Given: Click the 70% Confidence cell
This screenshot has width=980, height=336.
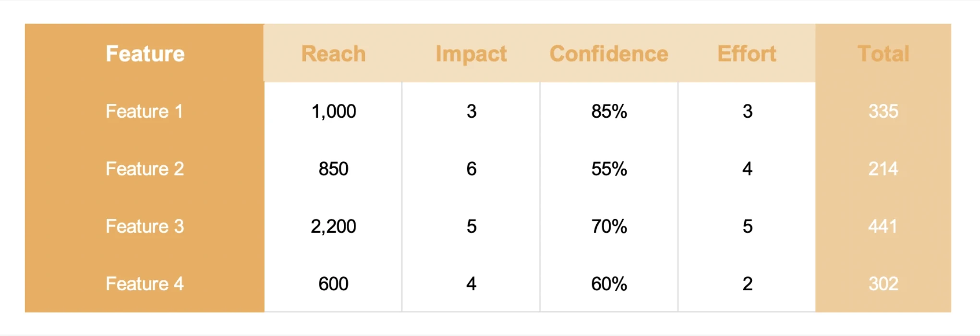Looking at the screenshot, I should 609,226.
